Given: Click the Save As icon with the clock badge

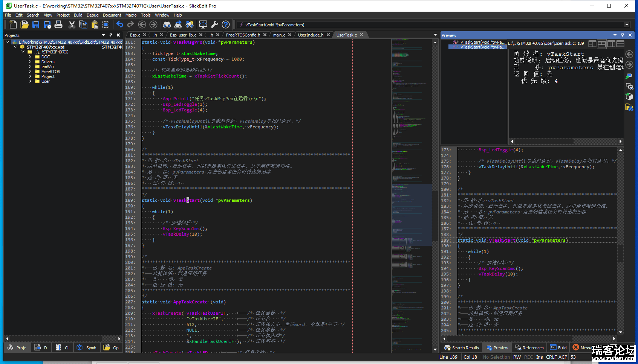Looking at the screenshot, I should tap(47, 24).
